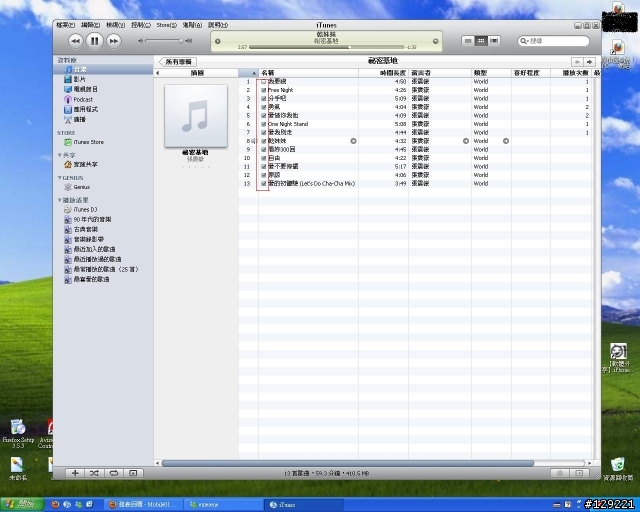This screenshot has height=512, width=640.
Task: Switch to Cover Flow view
Action: [494, 41]
